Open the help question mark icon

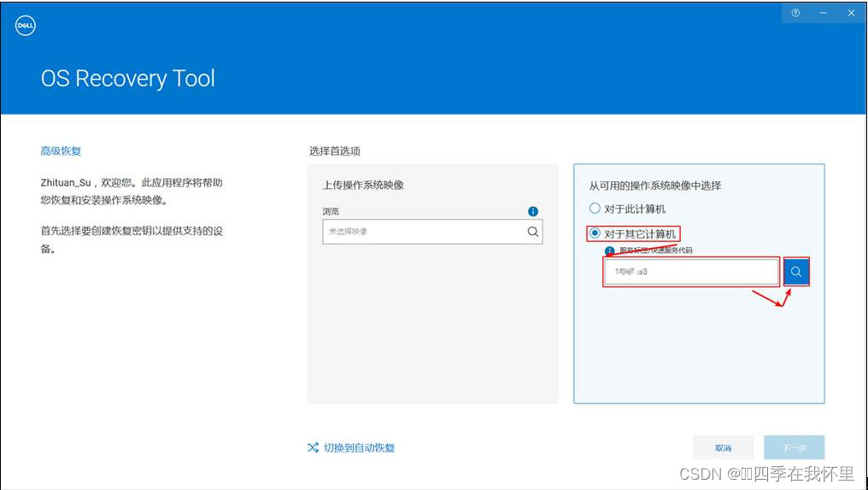point(795,13)
